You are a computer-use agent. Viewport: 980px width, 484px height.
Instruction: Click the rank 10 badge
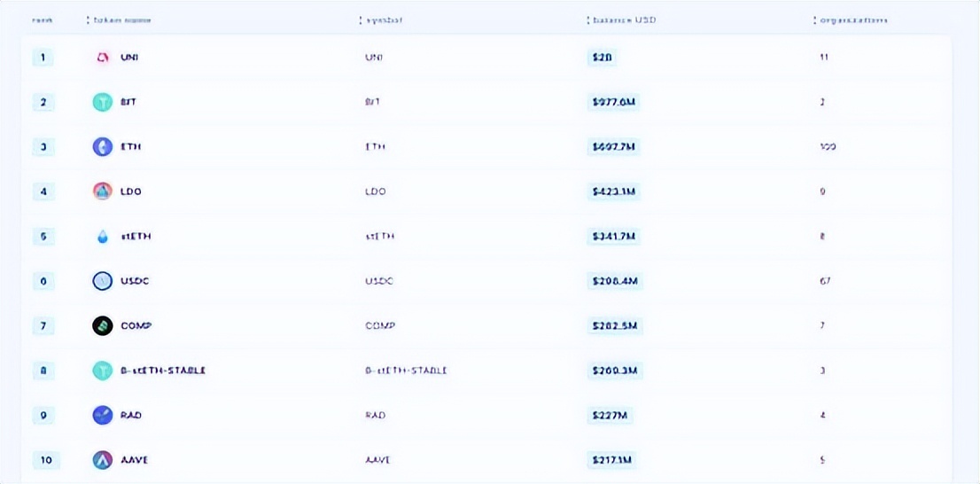43,460
